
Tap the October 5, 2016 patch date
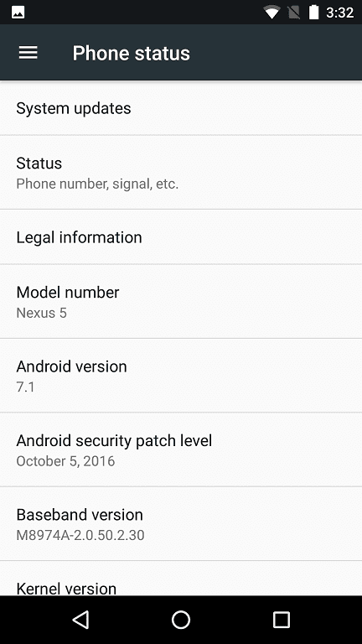pos(65,461)
